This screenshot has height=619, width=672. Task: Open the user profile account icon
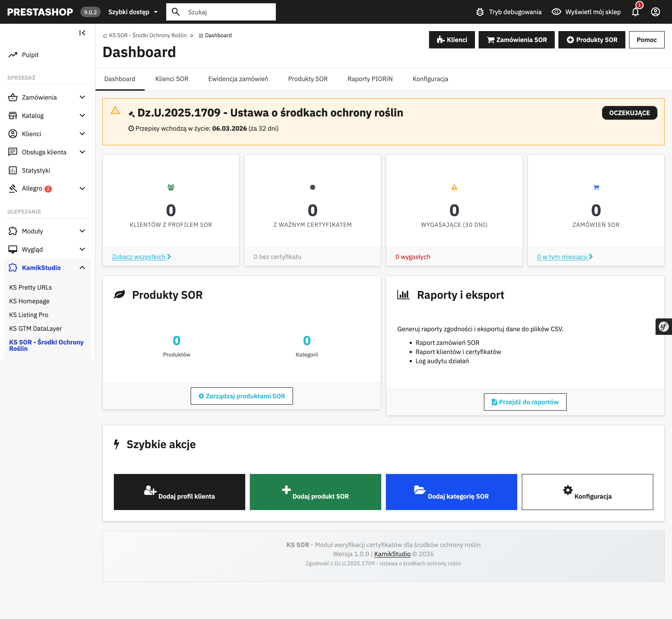click(655, 12)
